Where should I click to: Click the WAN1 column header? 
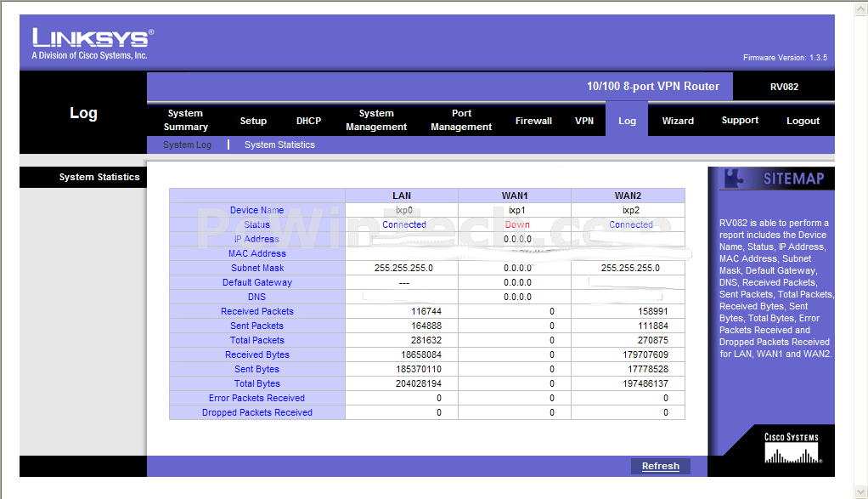(515, 196)
